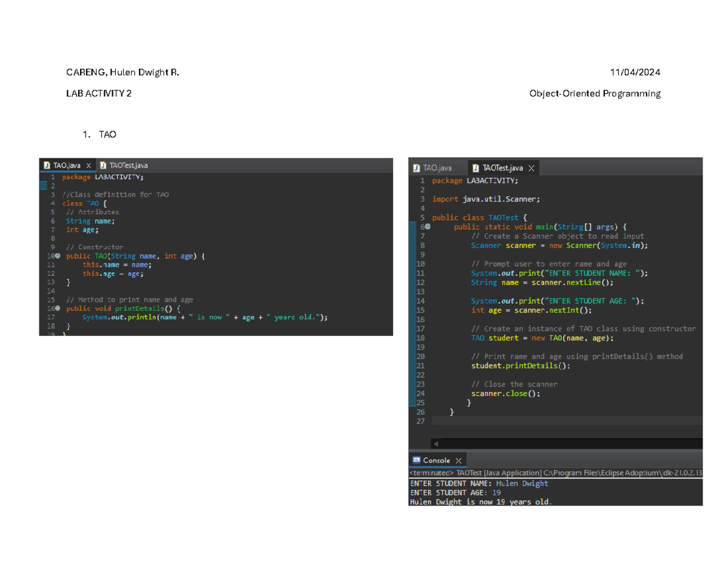This screenshot has height=562, width=728.
Task: Click the fold marker beside the main method declaration
Action: [x=426, y=226]
